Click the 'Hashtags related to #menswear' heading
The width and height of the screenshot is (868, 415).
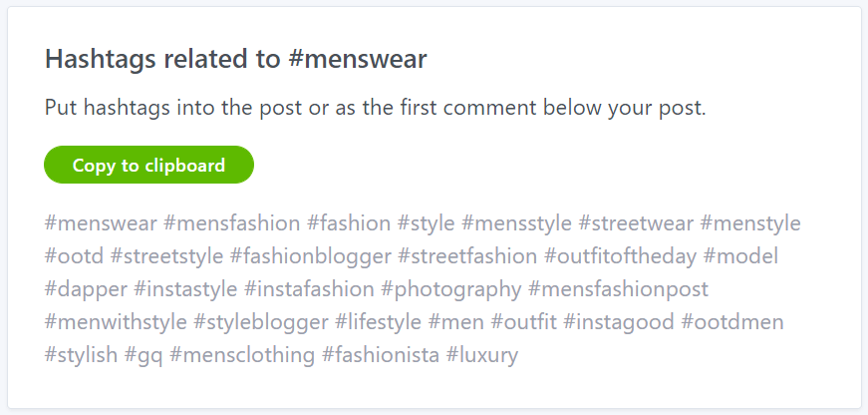pyautogui.click(x=235, y=60)
